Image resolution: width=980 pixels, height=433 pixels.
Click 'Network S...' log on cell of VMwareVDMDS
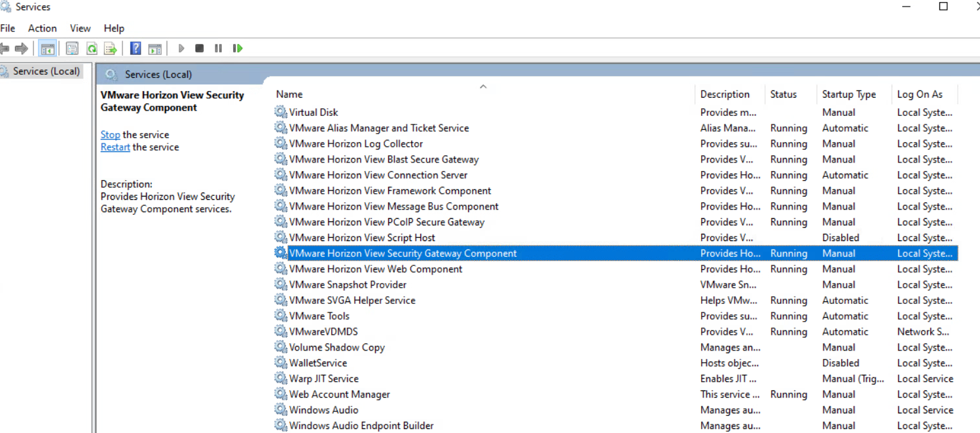tap(923, 332)
